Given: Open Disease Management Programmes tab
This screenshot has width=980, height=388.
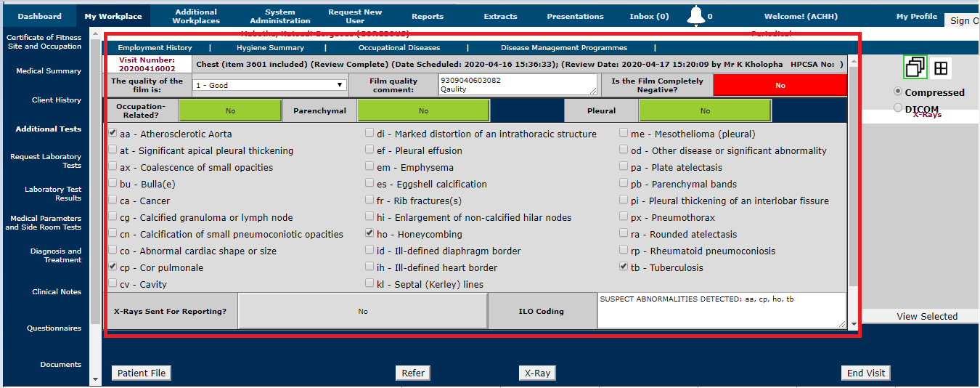Looking at the screenshot, I should (564, 48).
